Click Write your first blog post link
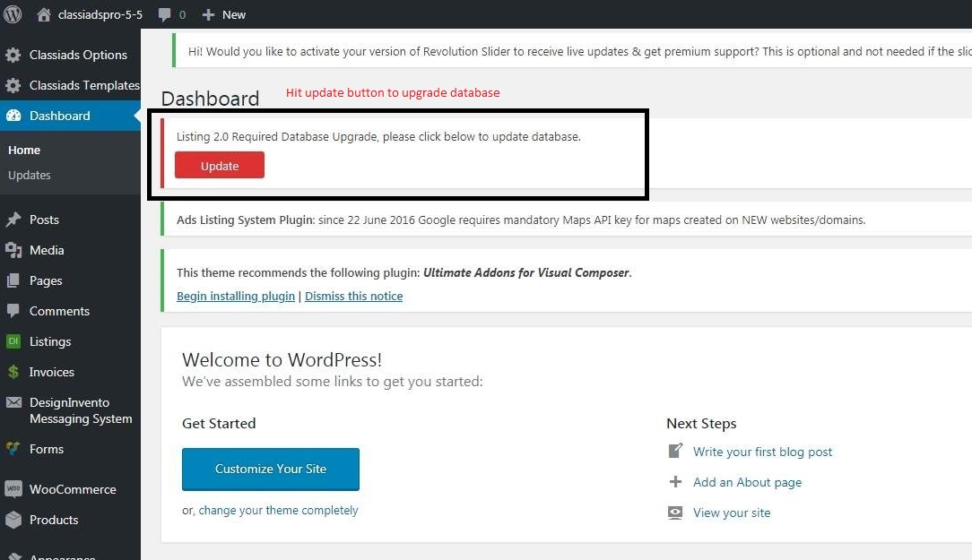The image size is (972, 560). coord(762,452)
